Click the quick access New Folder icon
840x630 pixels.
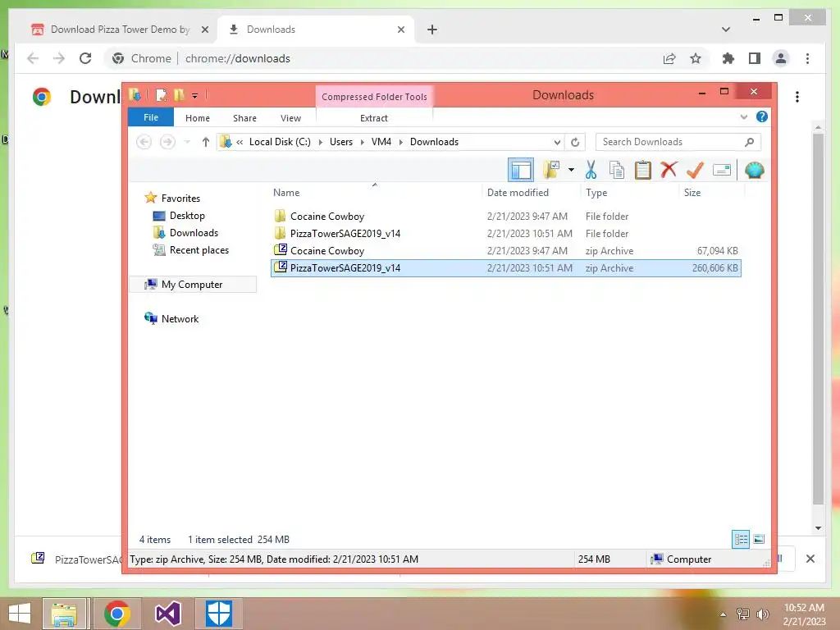point(179,95)
